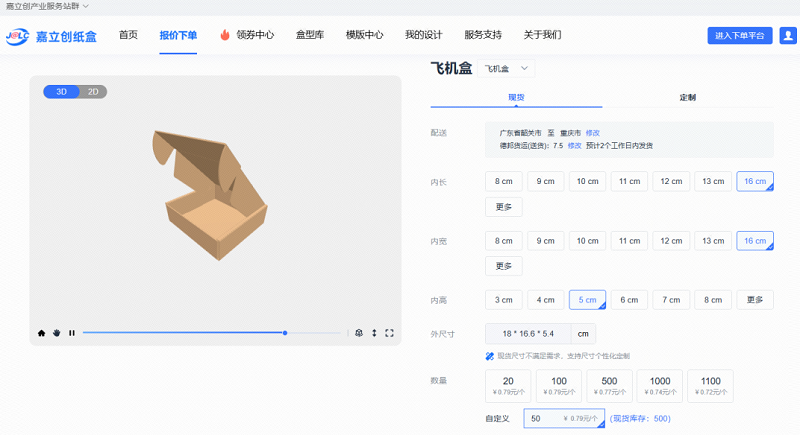Open the cm unit selector for 外尺寸
800x435 pixels.
pyautogui.click(x=583, y=333)
